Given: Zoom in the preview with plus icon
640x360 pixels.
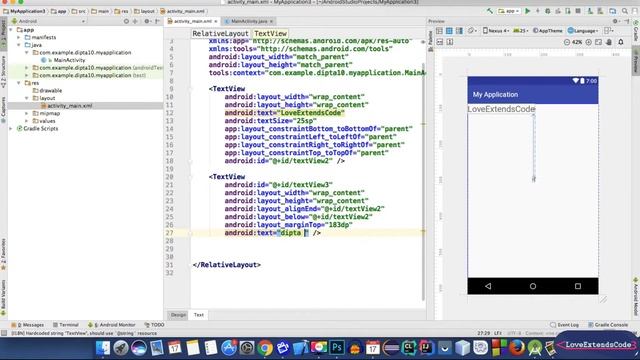Looking at the screenshot, I should [588, 42].
